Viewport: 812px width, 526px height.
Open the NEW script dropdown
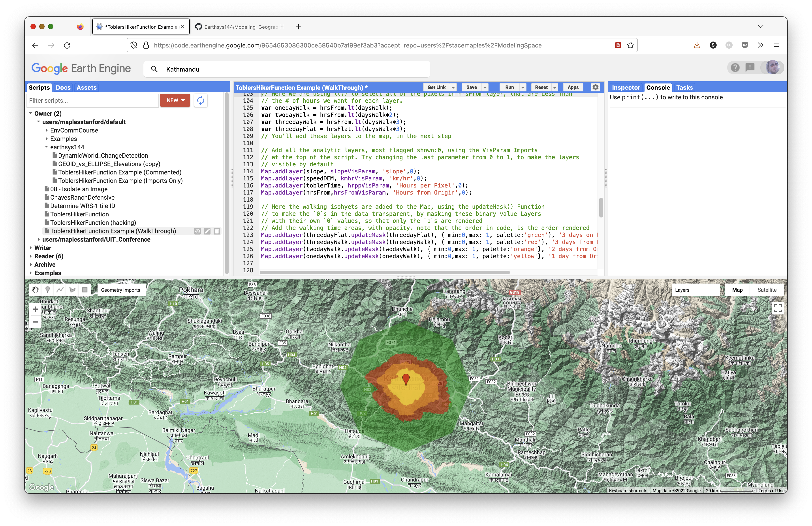tap(175, 100)
